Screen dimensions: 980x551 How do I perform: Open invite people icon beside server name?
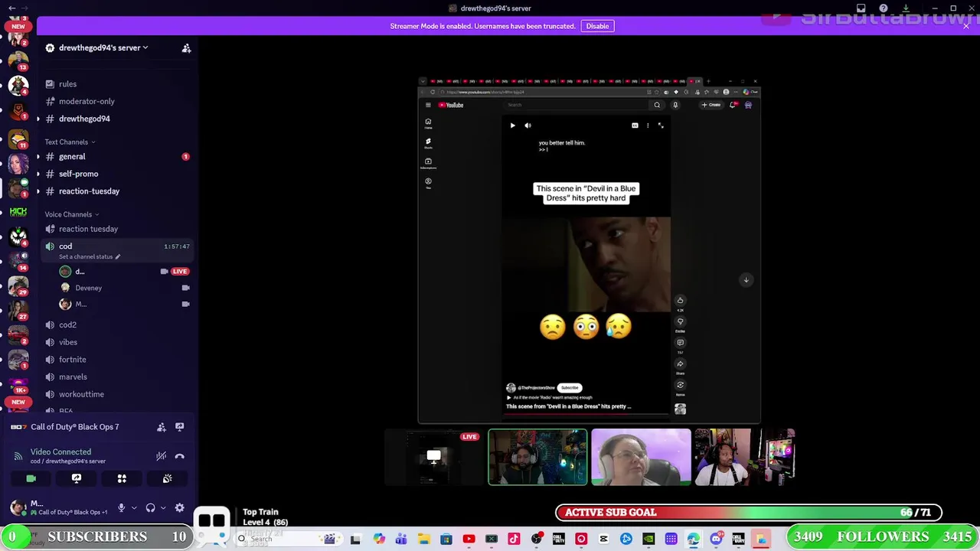[x=186, y=48]
